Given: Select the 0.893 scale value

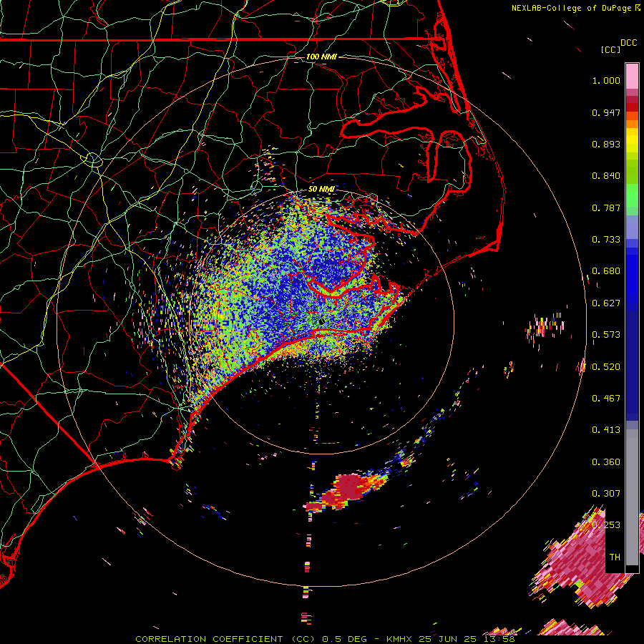Looking at the screenshot, I should pos(606,144).
